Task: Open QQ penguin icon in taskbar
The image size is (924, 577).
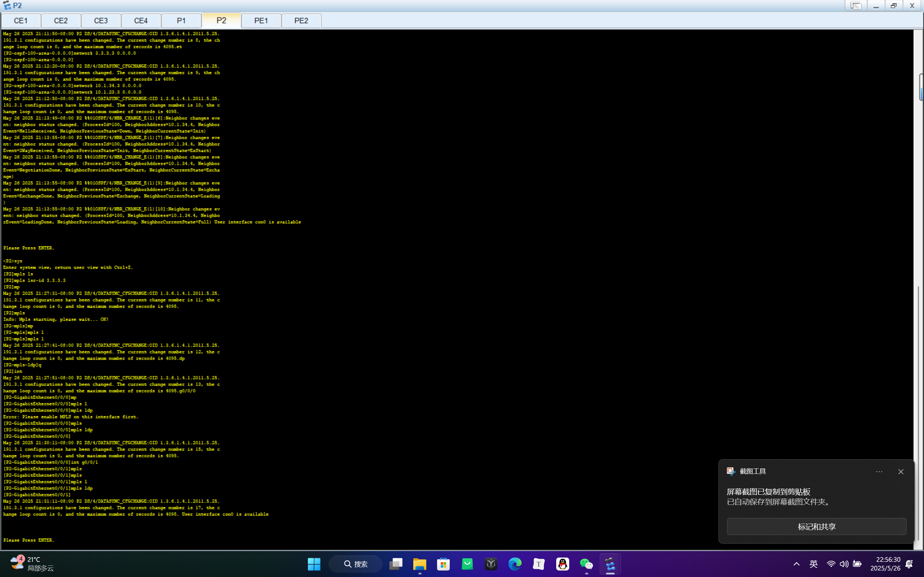Action: point(562,564)
